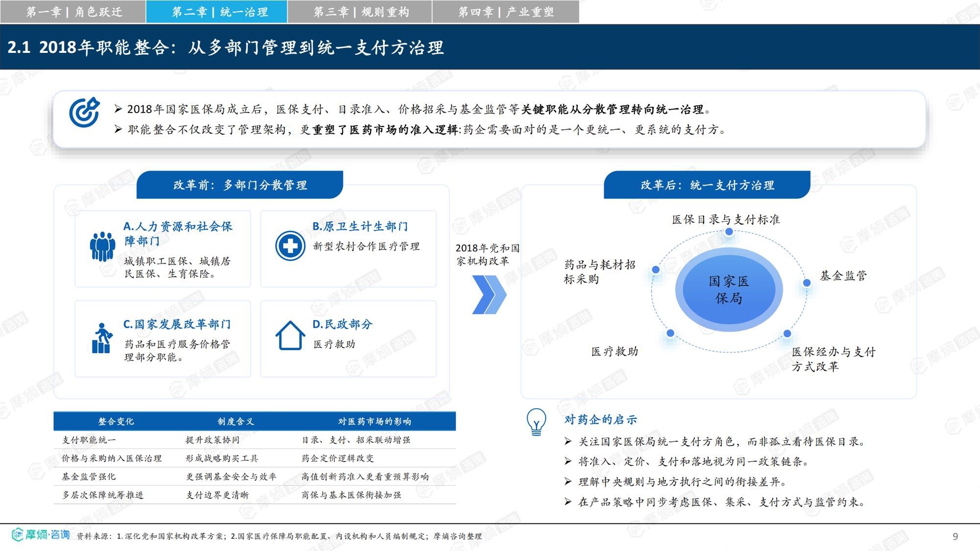
Task: Open the 第一章 角色跃迁 tab
Action: tap(73, 12)
